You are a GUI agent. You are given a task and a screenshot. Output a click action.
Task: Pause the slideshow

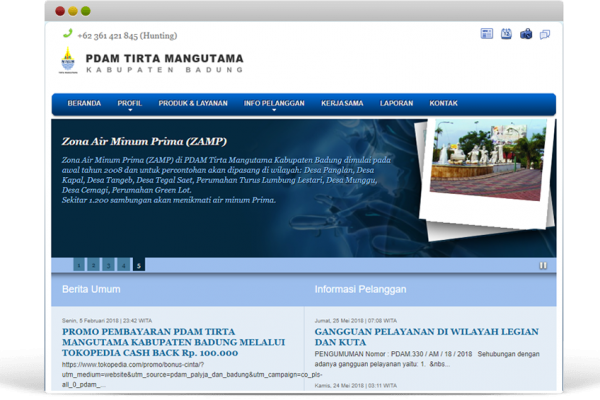coord(543,265)
